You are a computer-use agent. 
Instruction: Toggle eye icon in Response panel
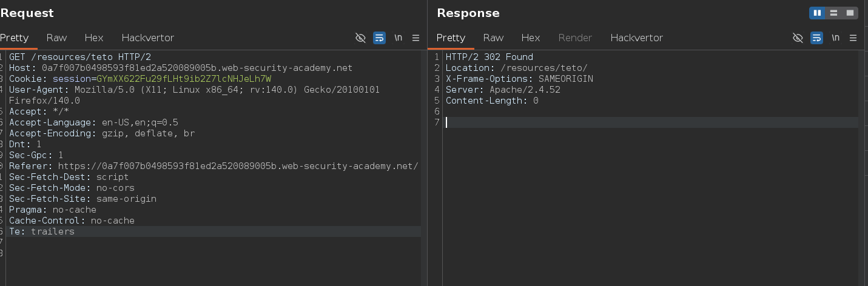tap(798, 38)
